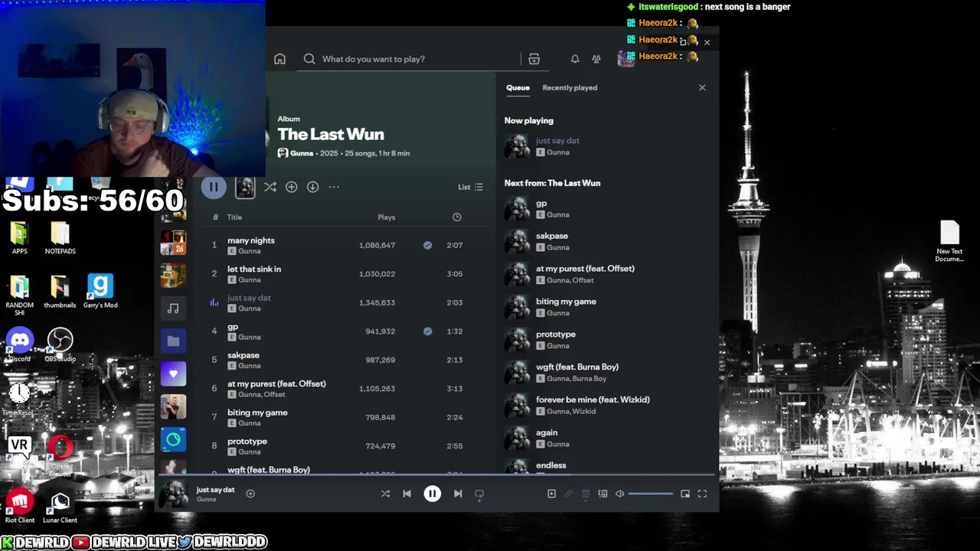
Task: Open the green circle playlist in sidebar
Action: (173, 439)
